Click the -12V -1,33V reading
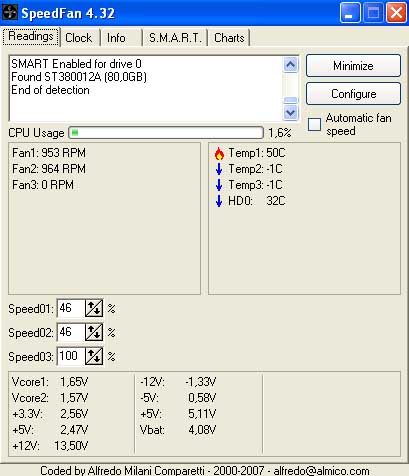Screen dimensions: 409x476 click(x=178, y=382)
